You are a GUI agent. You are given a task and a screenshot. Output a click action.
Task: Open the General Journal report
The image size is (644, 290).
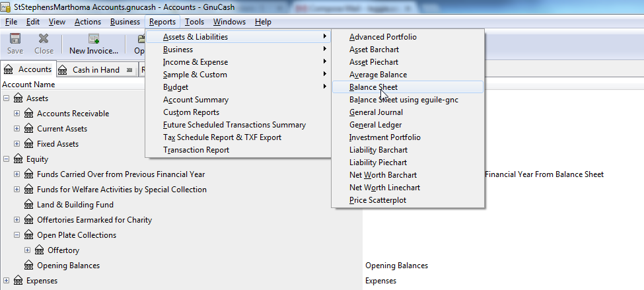coord(408,112)
